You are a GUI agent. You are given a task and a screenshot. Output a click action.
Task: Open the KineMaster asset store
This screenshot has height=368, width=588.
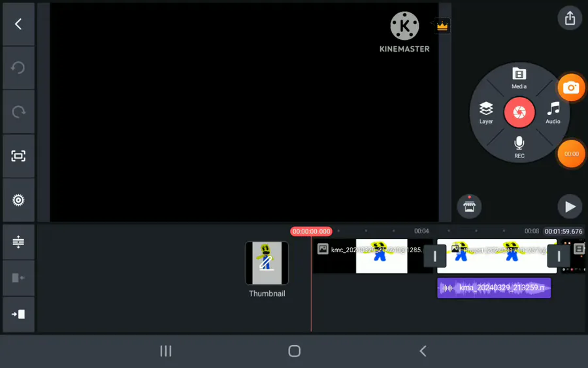[469, 206]
